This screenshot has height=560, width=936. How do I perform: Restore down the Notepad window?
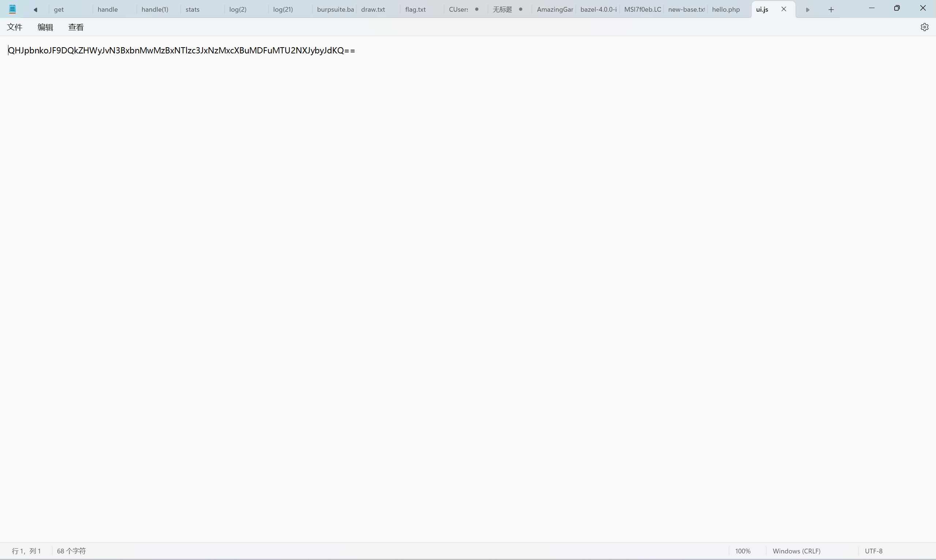tap(897, 8)
